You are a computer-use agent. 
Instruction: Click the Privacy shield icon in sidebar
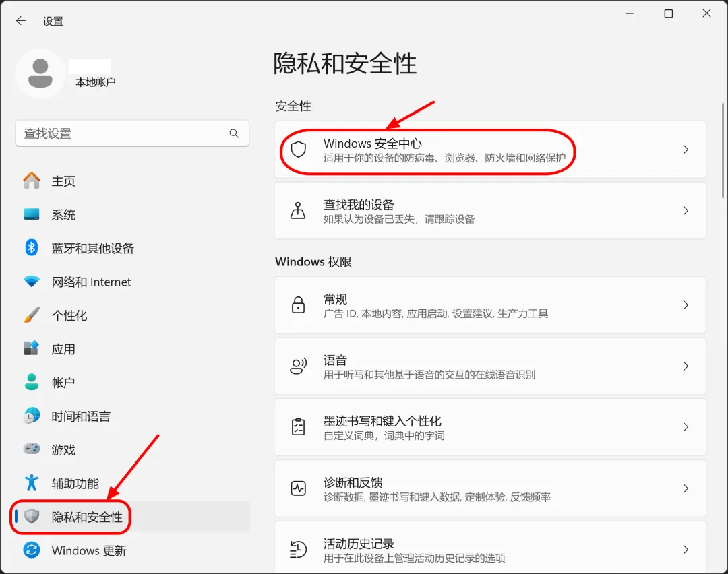[32, 517]
